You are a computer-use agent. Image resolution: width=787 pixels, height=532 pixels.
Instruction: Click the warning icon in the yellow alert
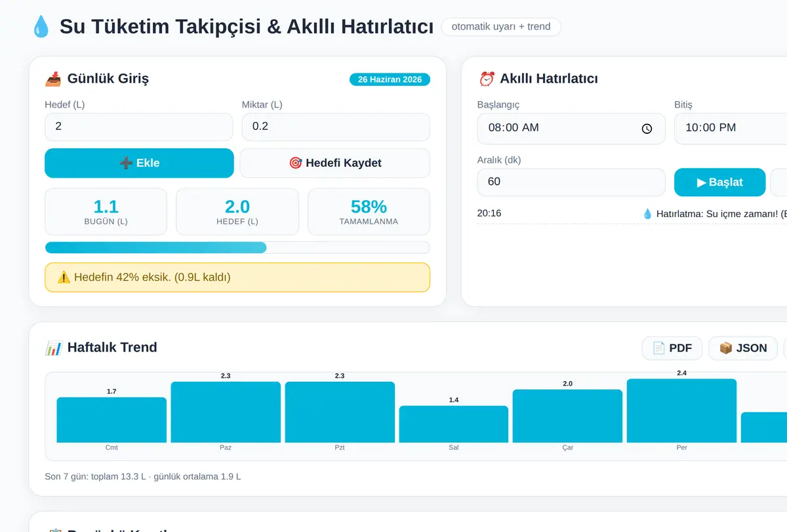(x=64, y=277)
